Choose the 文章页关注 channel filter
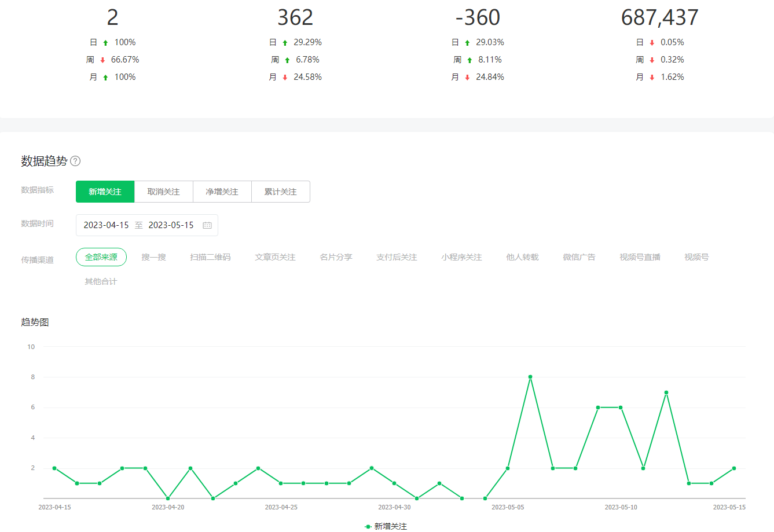The width and height of the screenshot is (774, 532). pos(275,257)
